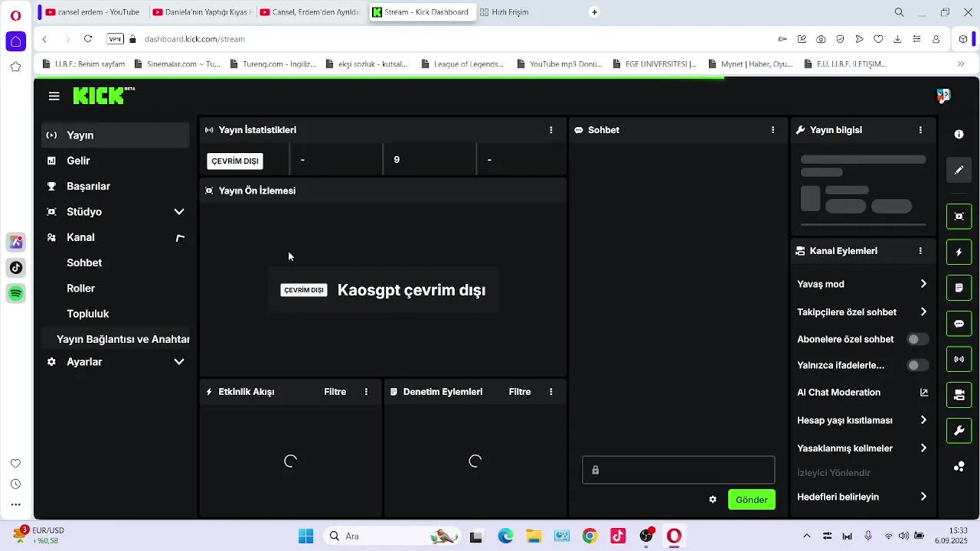The width and height of the screenshot is (980, 551).
Task: Open Denetim Eylemleri three-dot menu
Action: (x=550, y=392)
